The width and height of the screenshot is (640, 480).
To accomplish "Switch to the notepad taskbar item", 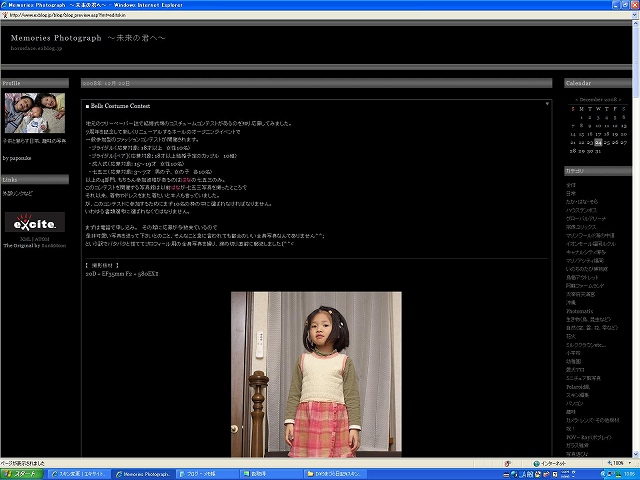I will [x=207, y=474].
